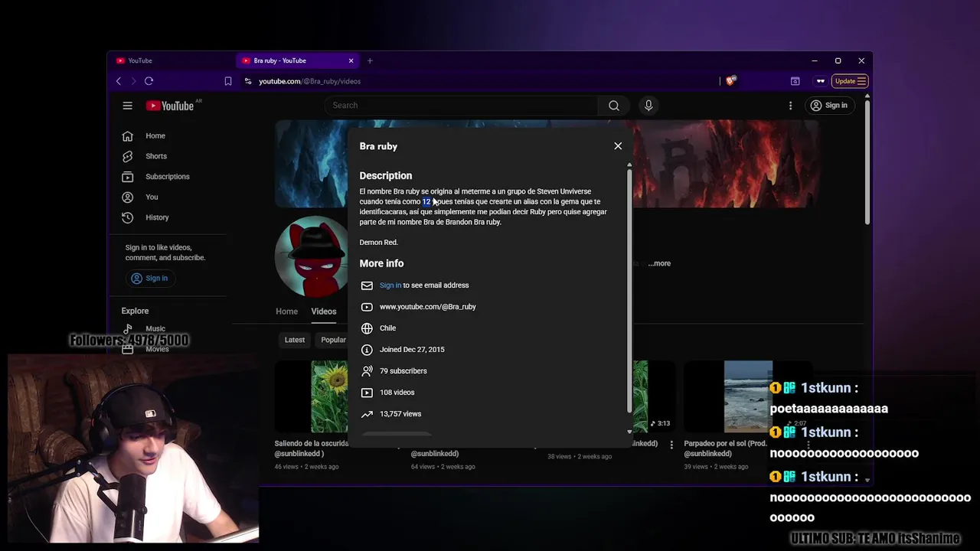Open YouTube settings three-dot menu

[x=791, y=106]
